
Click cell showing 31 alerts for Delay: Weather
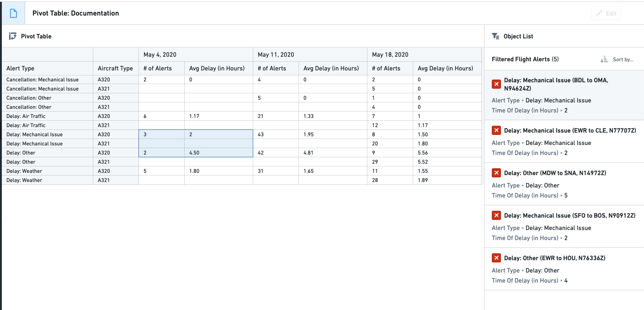point(276,171)
